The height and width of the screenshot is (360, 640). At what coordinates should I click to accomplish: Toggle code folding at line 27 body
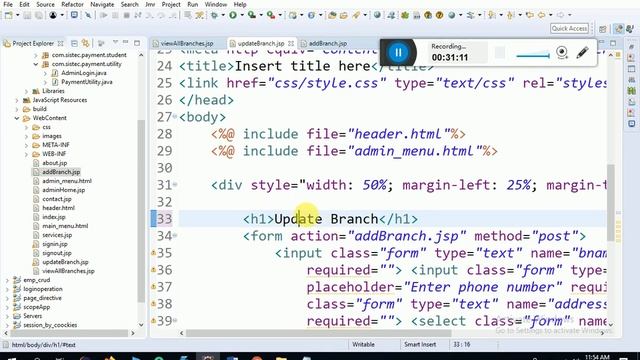pos(175,117)
